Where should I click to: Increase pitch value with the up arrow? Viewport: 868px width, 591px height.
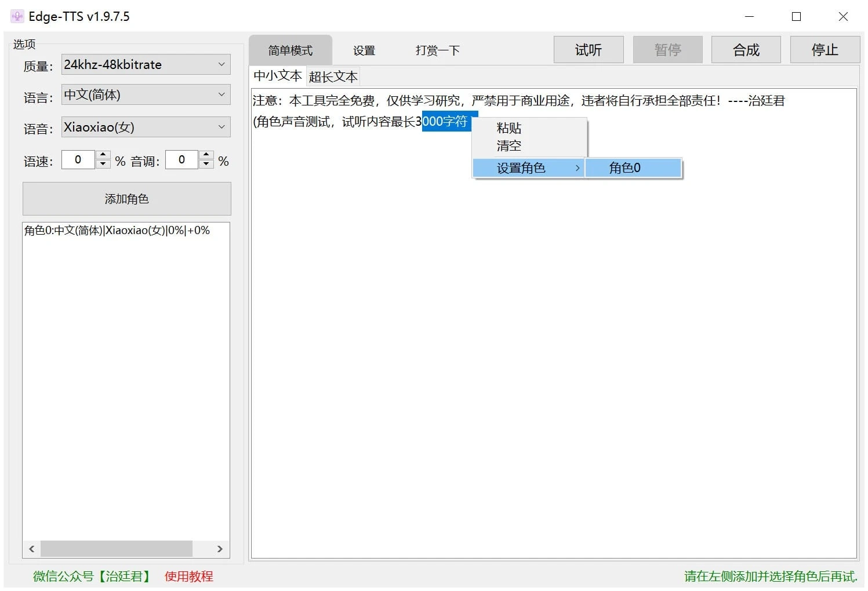206,155
